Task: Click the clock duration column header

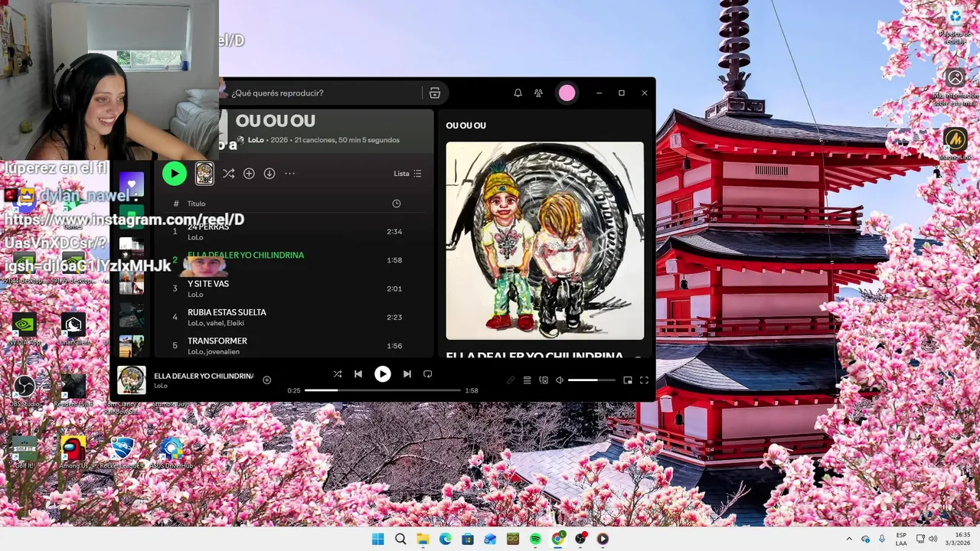Action: (396, 204)
